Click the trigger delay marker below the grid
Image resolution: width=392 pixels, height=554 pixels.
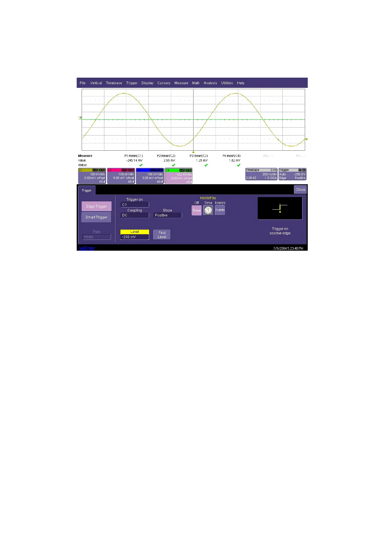193,152
